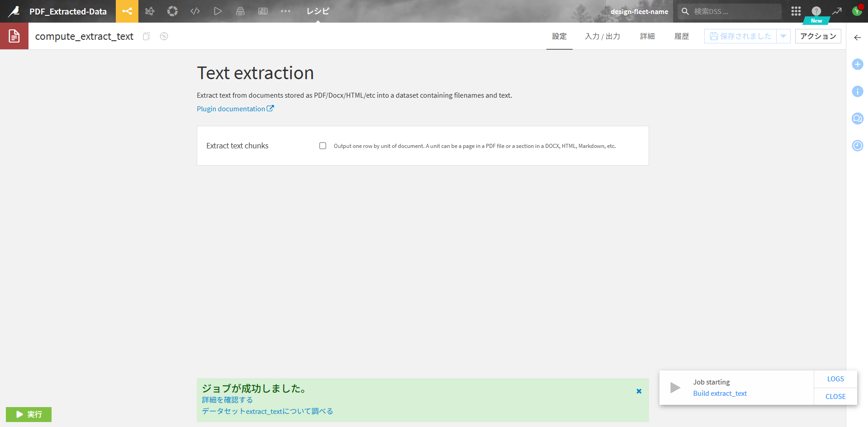The height and width of the screenshot is (427, 868).
Task: Dismiss the green job success banner
Action: (639, 391)
